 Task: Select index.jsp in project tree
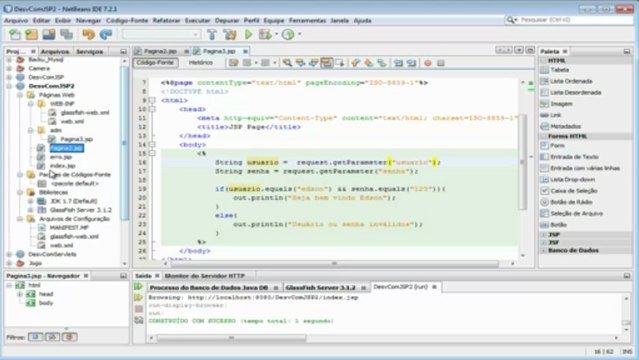pos(62,166)
